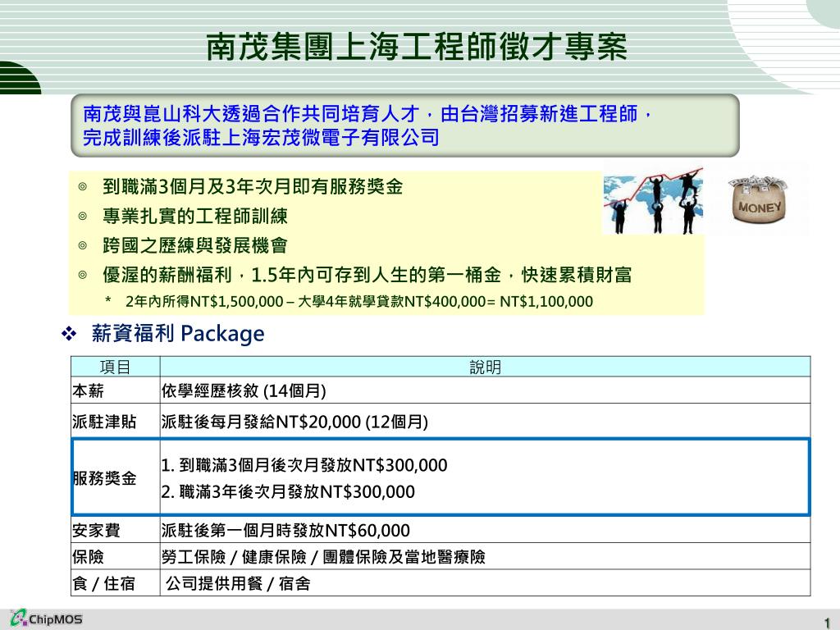Select bullet 專業扎實的工程師訓練
The image size is (840, 630).
coord(195,216)
